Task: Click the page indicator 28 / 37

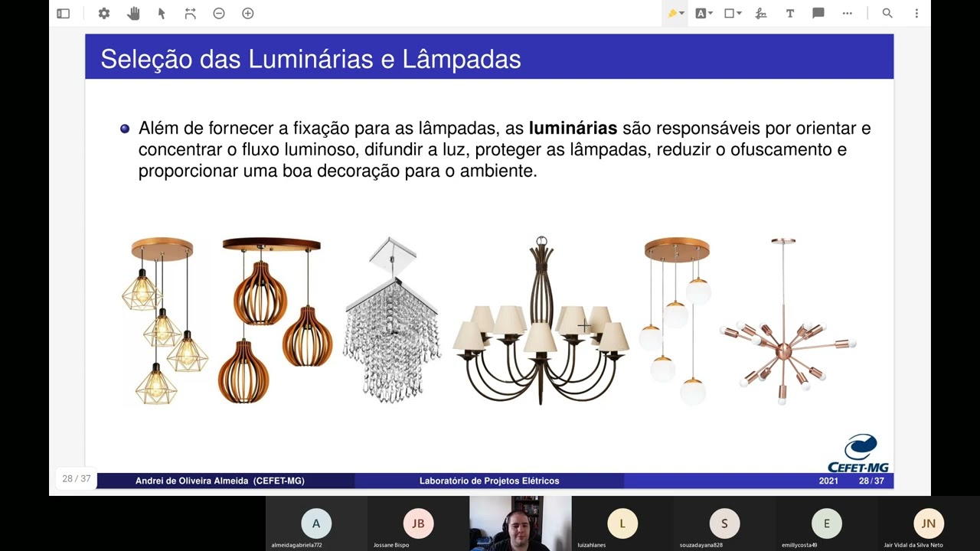Action: pyautogui.click(x=77, y=478)
